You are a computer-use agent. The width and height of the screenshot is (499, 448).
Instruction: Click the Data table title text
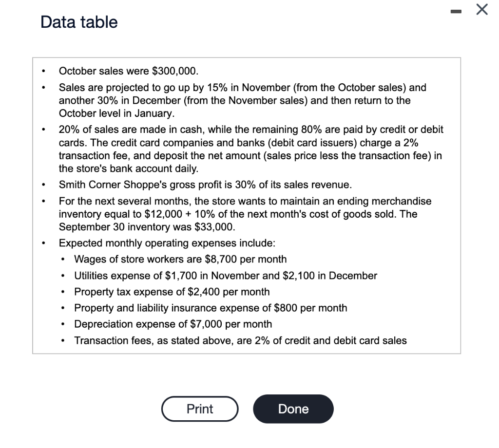tap(78, 22)
